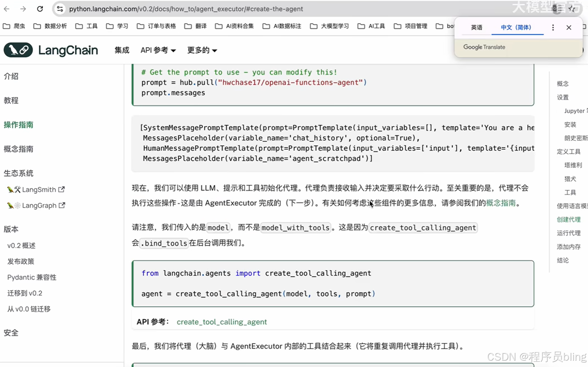Viewport: 588px width, 367px height.
Task: Jump to 创建代理 in table of contents
Action: (x=569, y=220)
